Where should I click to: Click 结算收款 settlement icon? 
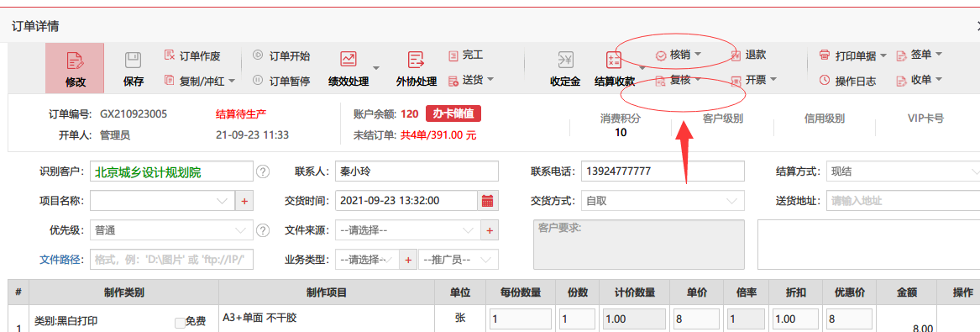coord(615,61)
